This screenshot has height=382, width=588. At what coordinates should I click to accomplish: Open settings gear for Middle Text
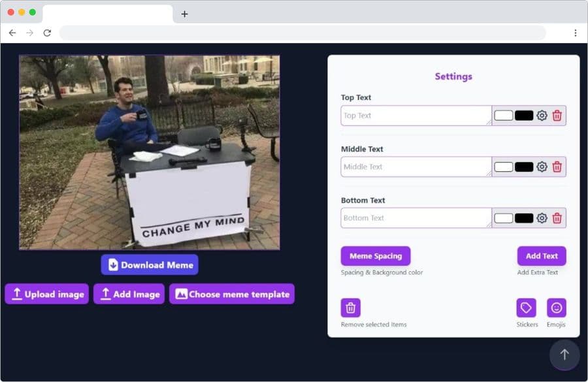tap(542, 167)
